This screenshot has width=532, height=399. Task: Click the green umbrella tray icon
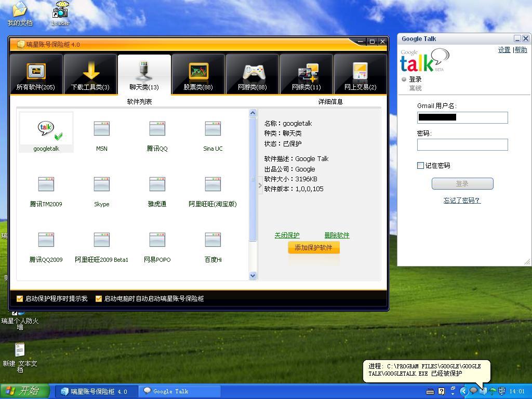click(x=493, y=392)
